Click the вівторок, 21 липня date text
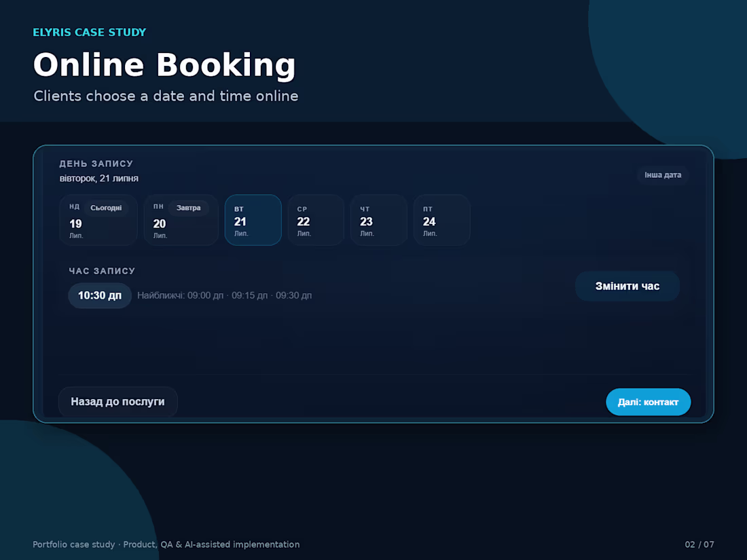 pyautogui.click(x=98, y=178)
